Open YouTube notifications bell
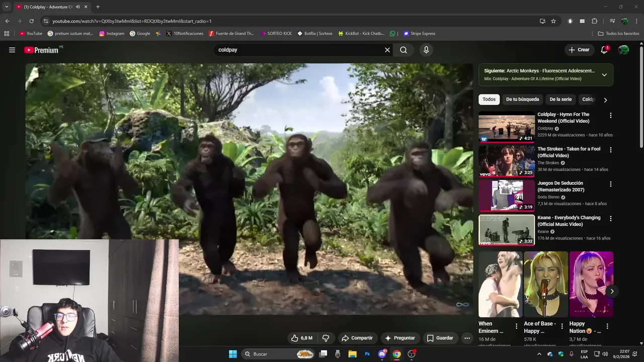Image resolution: width=644 pixels, height=362 pixels. coord(604,50)
